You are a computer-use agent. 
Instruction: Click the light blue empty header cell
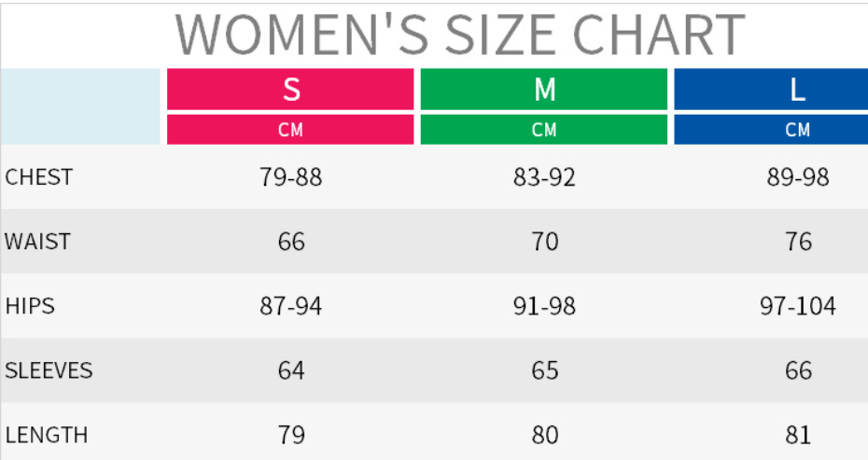[x=81, y=106]
